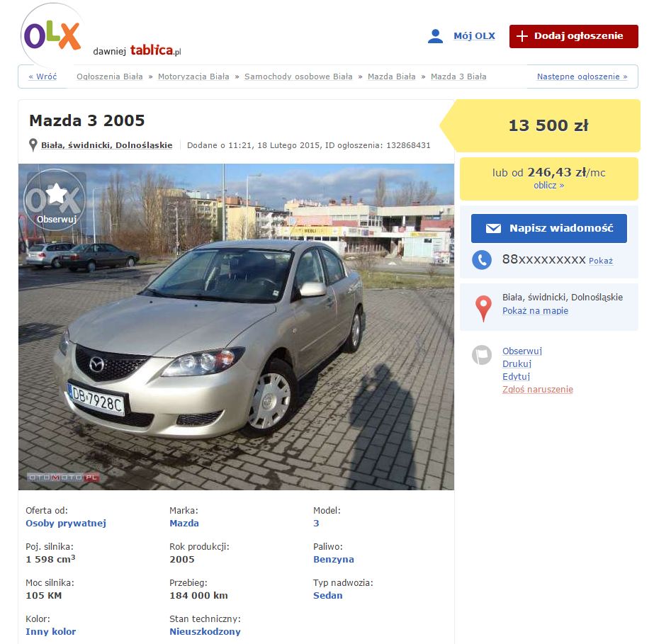Viewport: 654px width, 644px height.
Task: Click the Drukuj link
Action: click(x=517, y=364)
